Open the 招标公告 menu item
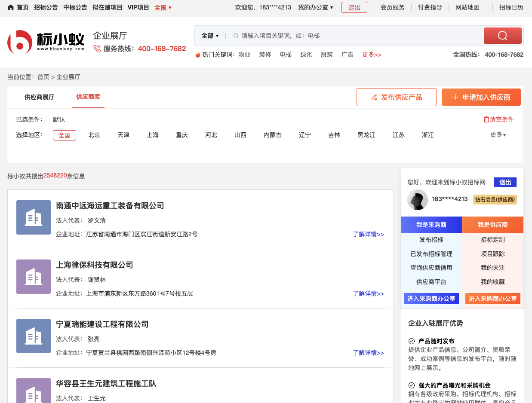 click(46, 7)
